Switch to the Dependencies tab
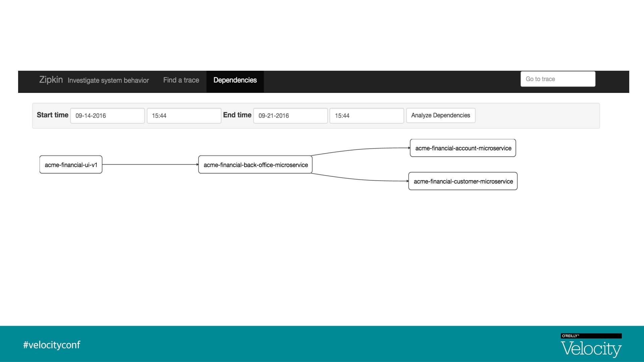 pyautogui.click(x=235, y=80)
